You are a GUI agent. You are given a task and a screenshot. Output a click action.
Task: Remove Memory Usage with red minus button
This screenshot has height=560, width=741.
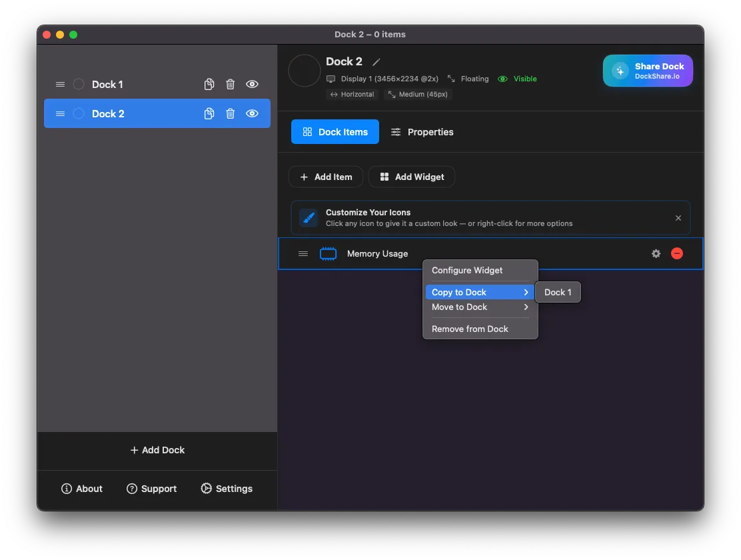pos(677,253)
